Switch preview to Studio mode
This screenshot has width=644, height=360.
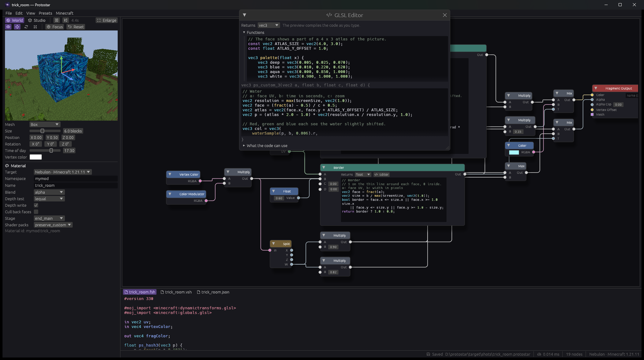point(37,20)
